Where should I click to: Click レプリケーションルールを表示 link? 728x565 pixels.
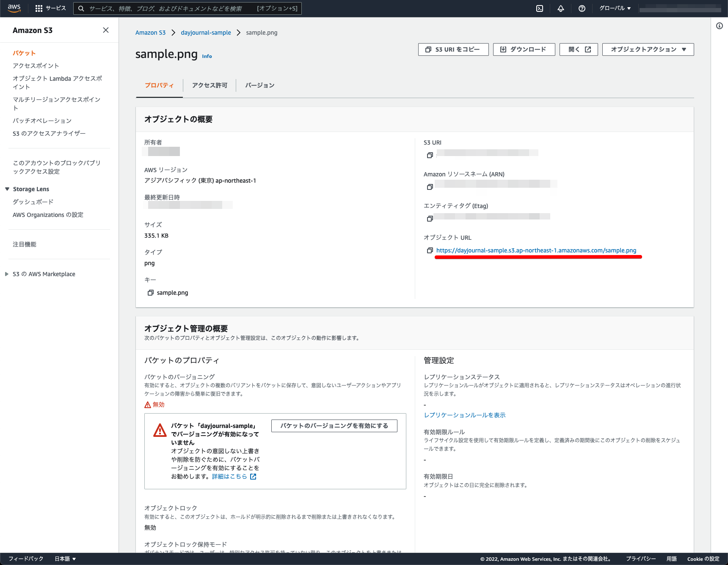[x=465, y=415]
